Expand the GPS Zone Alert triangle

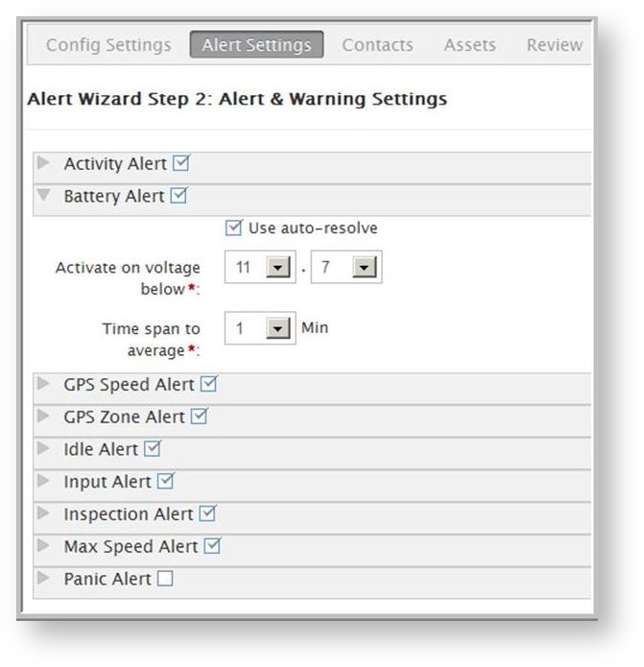click(43, 416)
